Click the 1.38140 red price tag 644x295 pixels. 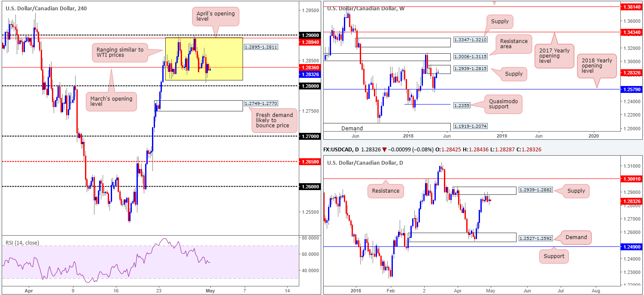[632, 7]
